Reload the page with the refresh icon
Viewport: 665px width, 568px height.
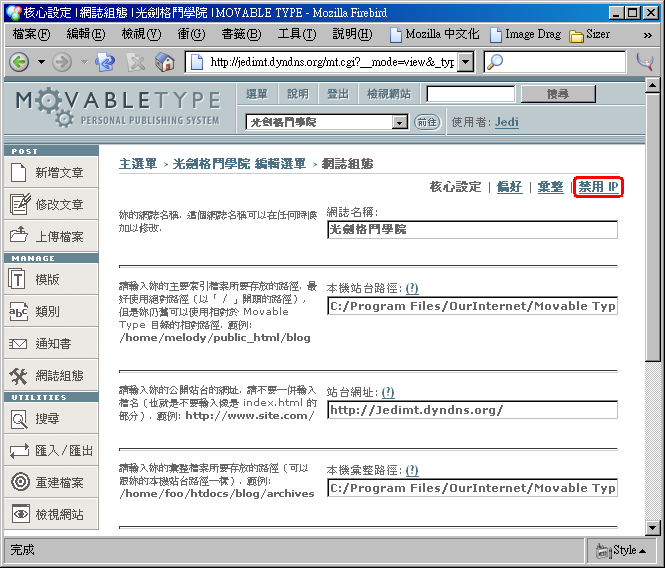pyautogui.click(x=105, y=62)
